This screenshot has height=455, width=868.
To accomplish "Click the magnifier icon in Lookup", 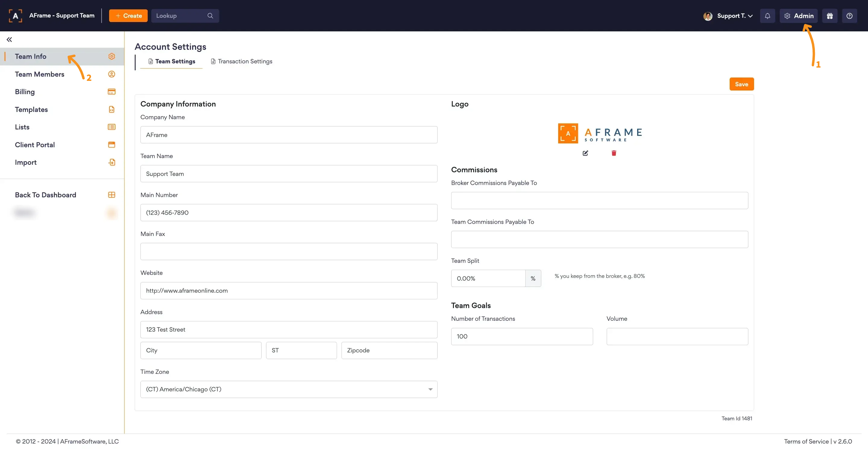I will pyautogui.click(x=210, y=16).
